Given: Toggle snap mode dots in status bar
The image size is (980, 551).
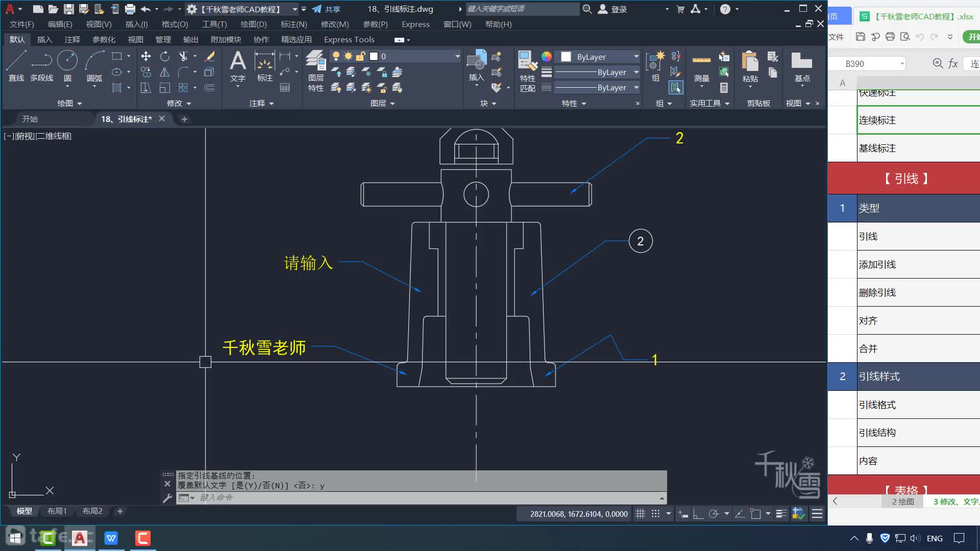Looking at the screenshot, I should point(656,514).
